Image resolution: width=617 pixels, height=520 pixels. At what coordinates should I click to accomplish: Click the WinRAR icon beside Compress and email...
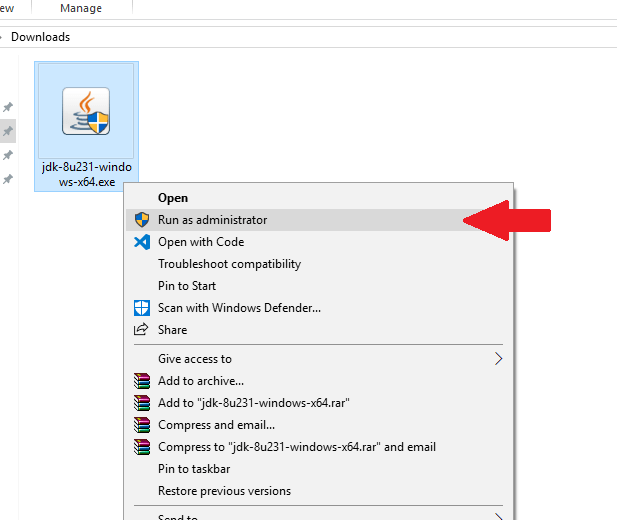pos(142,425)
